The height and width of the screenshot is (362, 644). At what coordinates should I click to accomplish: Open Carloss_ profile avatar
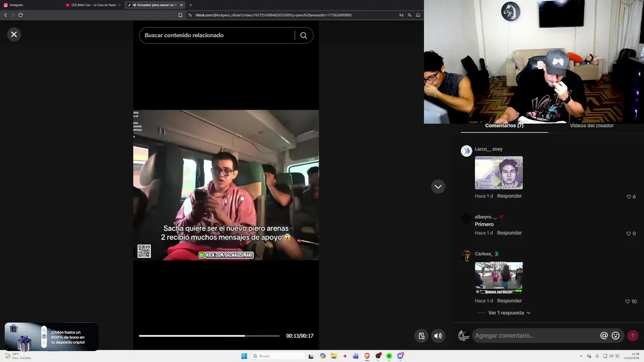click(x=466, y=255)
